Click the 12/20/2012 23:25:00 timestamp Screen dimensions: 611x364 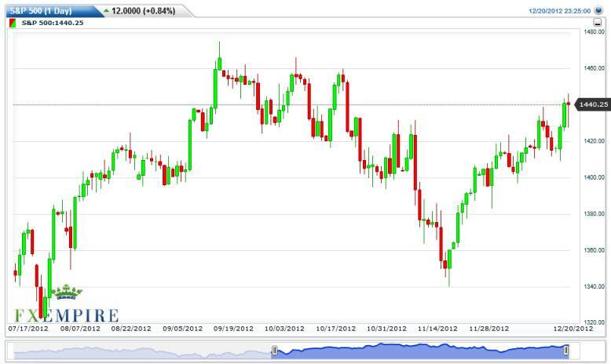click(x=560, y=11)
